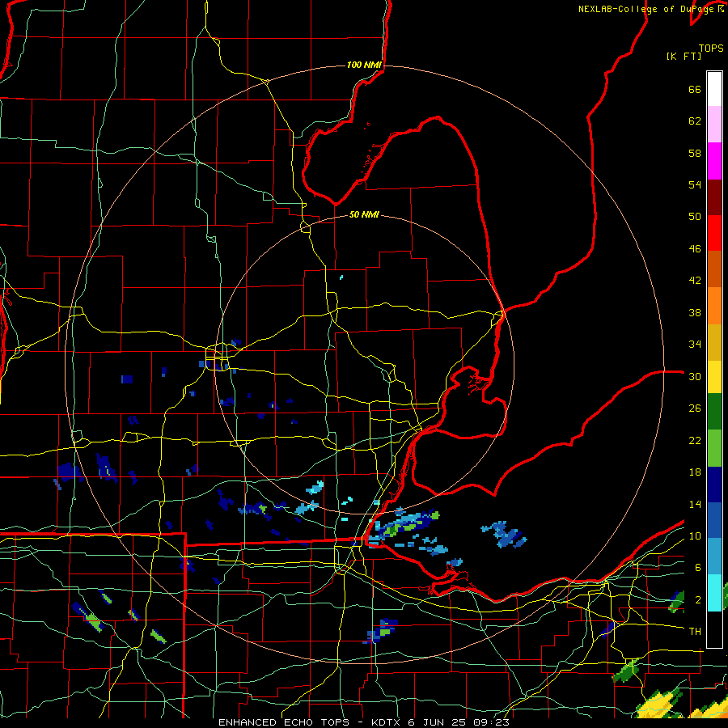Select the light green legend band

714,448
